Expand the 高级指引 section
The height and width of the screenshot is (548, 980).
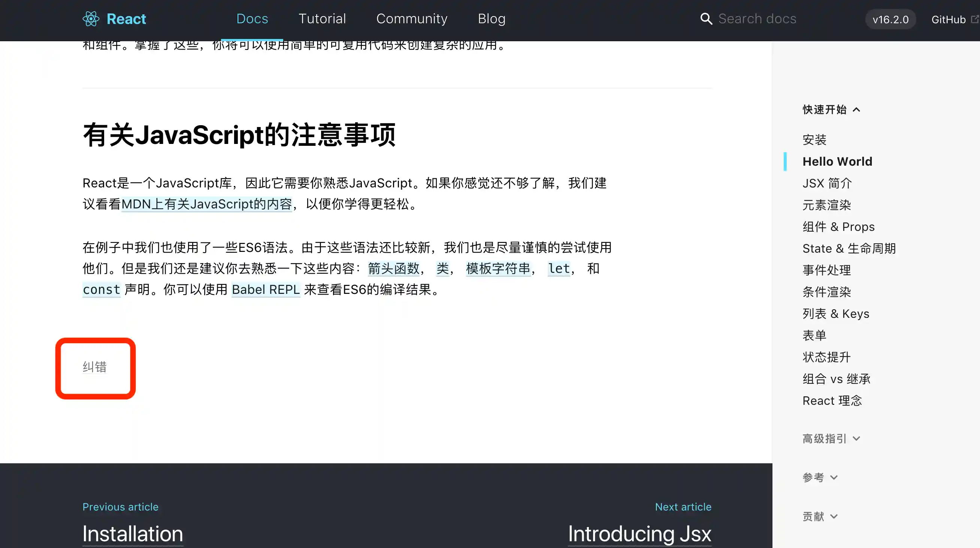point(831,439)
